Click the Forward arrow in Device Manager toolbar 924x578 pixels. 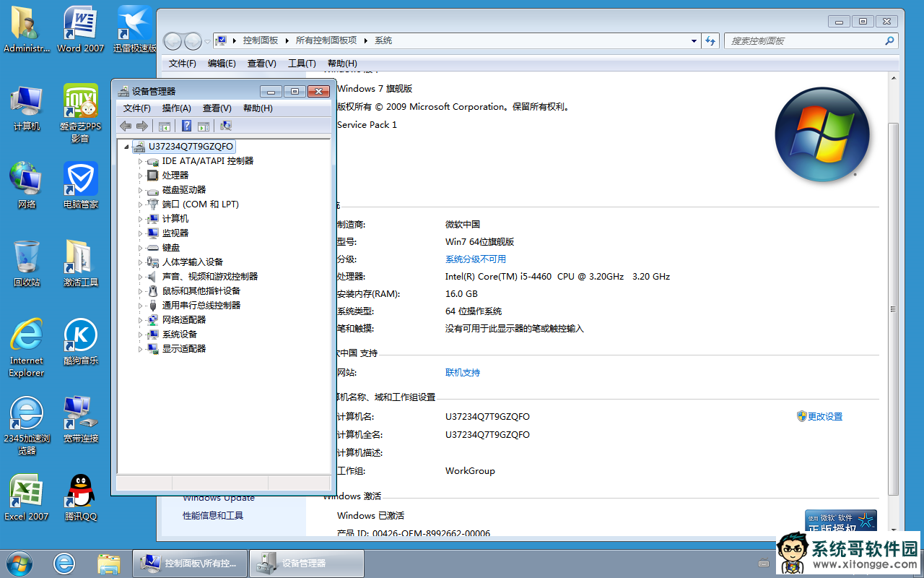click(x=142, y=126)
